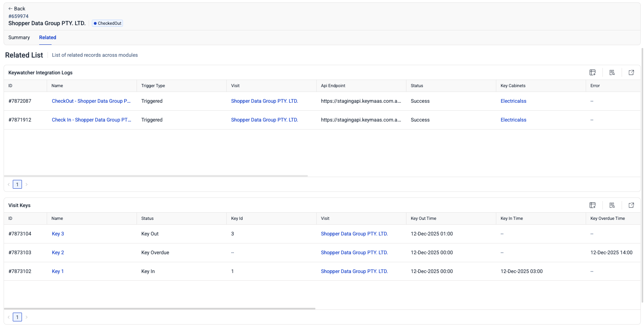Click next page arrow in Keywatcher Logs pagination
644x329 pixels.
(27, 184)
